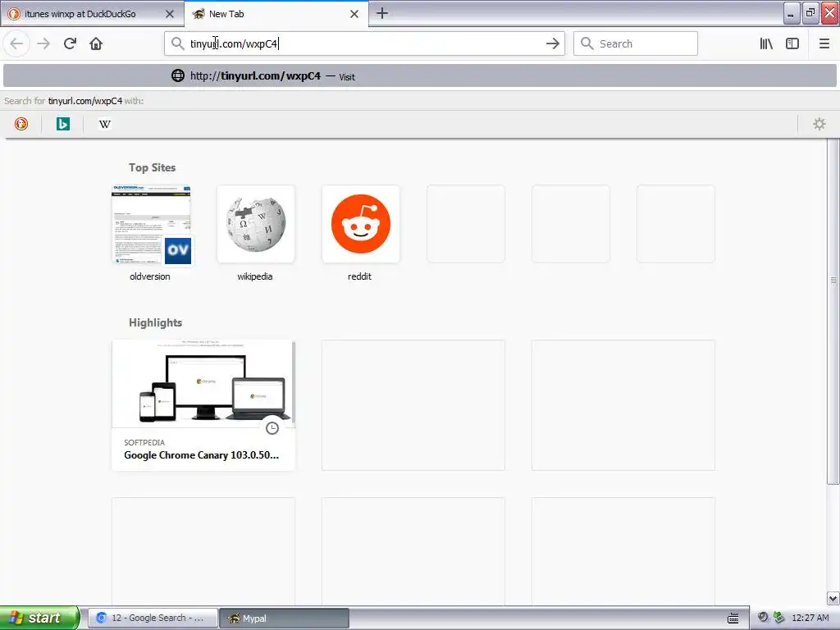
Task: Open search settings gear icon
Action: pos(819,124)
